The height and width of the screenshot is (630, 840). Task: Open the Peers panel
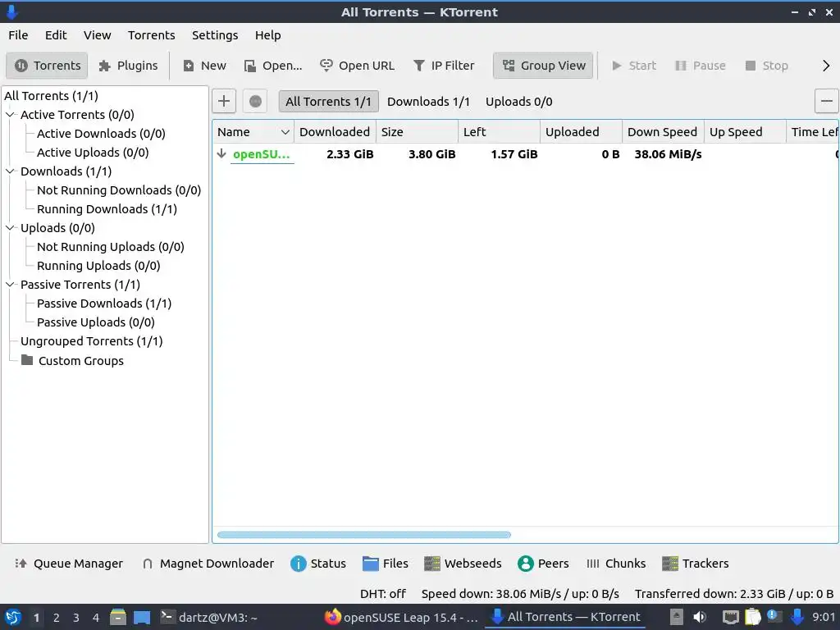click(x=543, y=564)
